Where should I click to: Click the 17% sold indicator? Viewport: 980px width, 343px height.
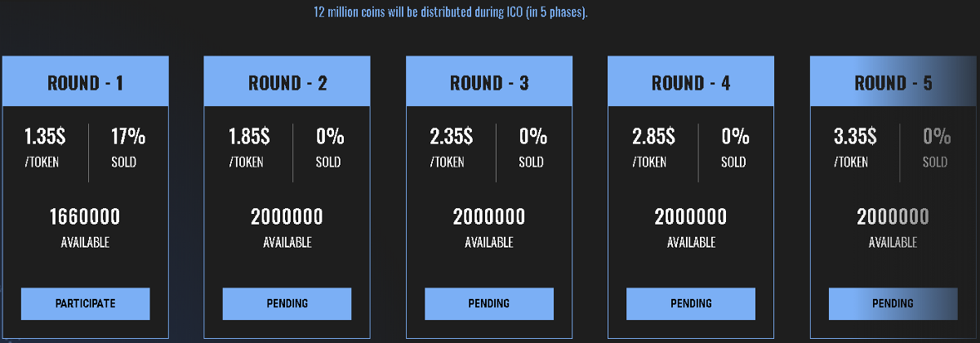[x=128, y=136]
